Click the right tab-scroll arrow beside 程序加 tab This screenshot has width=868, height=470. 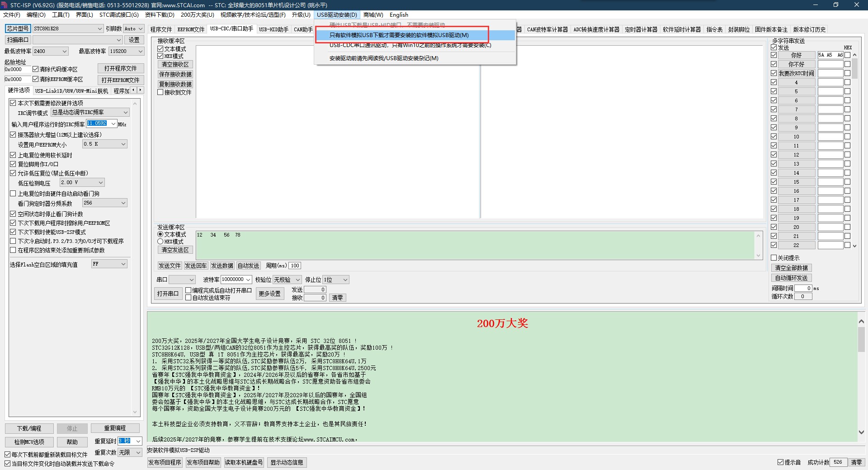click(141, 90)
